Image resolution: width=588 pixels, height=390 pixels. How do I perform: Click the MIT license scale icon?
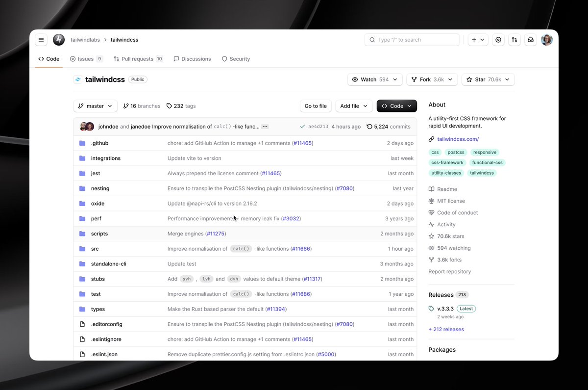click(x=431, y=201)
